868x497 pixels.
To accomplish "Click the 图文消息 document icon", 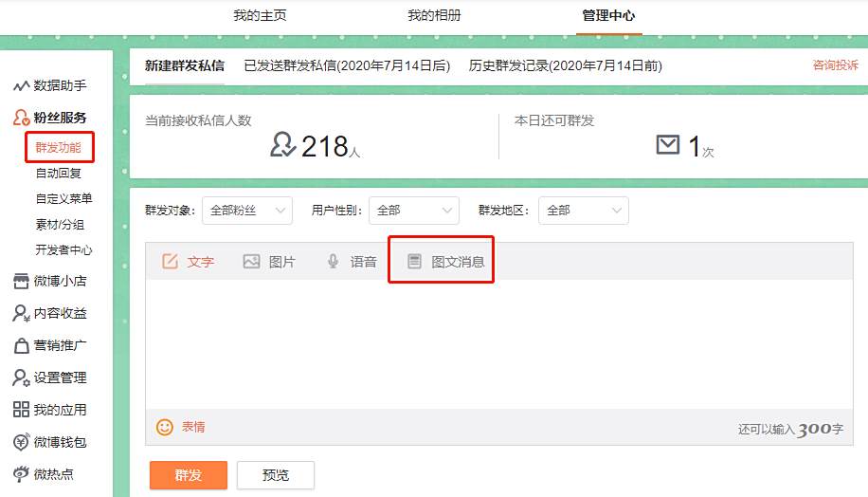I will (415, 261).
